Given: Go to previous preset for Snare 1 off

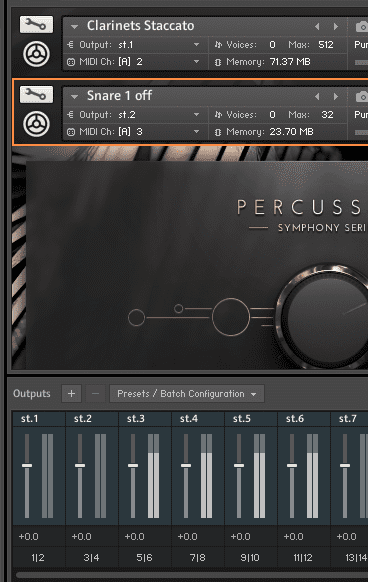Looking at the screenshot, I should tap(317, 97).
